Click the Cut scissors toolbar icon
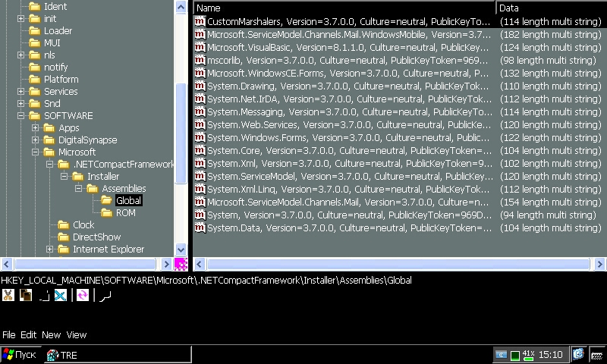The image size is (607, 364). pos(8,295)
